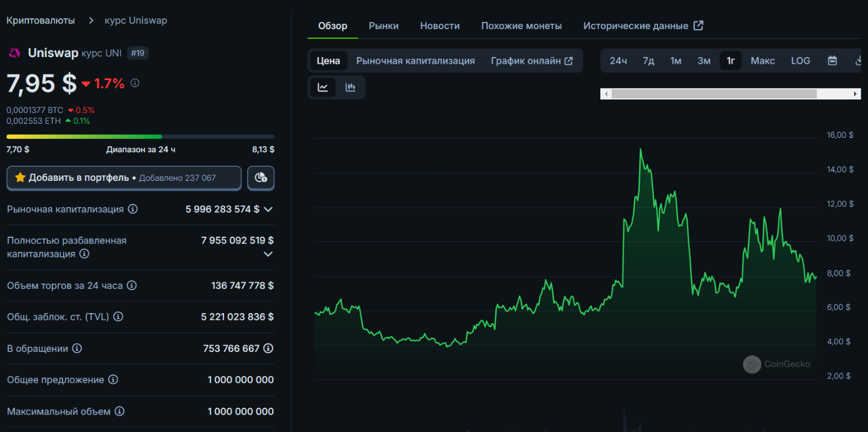
Task: Open the Криптовалюты breadcrumb link
Action: [41, 21]
